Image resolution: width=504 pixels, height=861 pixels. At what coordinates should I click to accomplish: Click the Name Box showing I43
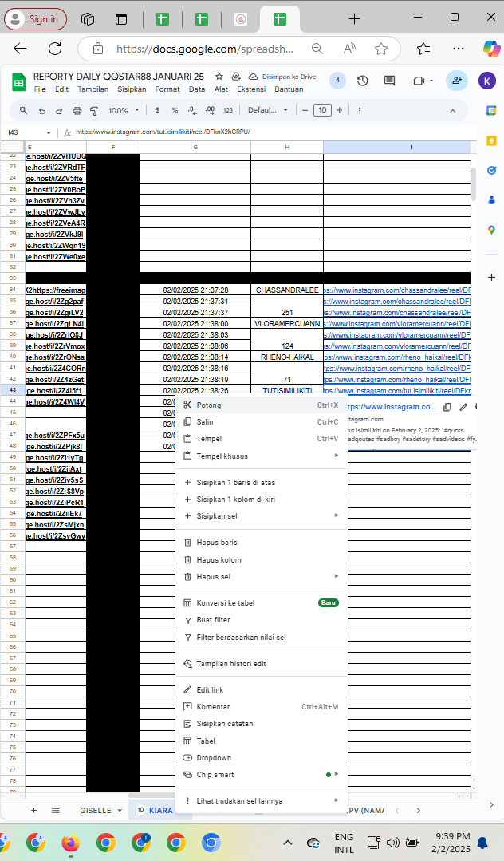click(x=30, y=132)
